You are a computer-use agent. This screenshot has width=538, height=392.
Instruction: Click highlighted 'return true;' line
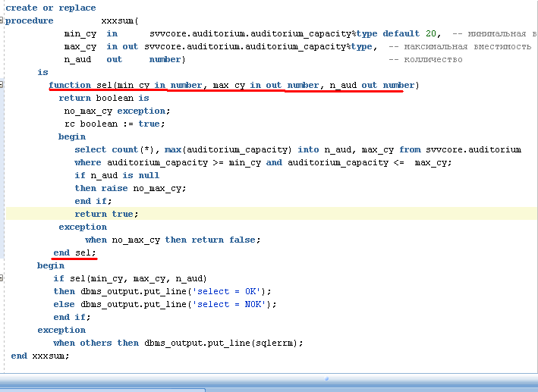pos(106,214)
